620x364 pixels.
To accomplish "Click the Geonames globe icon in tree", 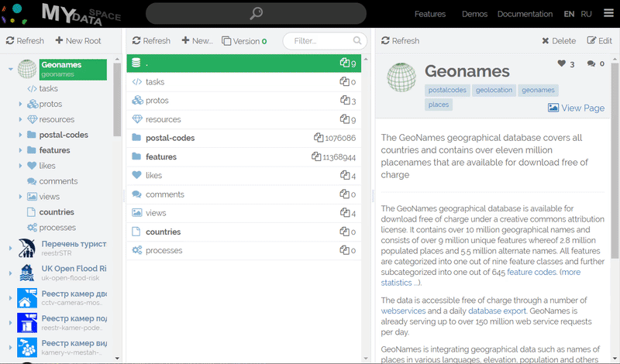I will click(x=27, y=69).
